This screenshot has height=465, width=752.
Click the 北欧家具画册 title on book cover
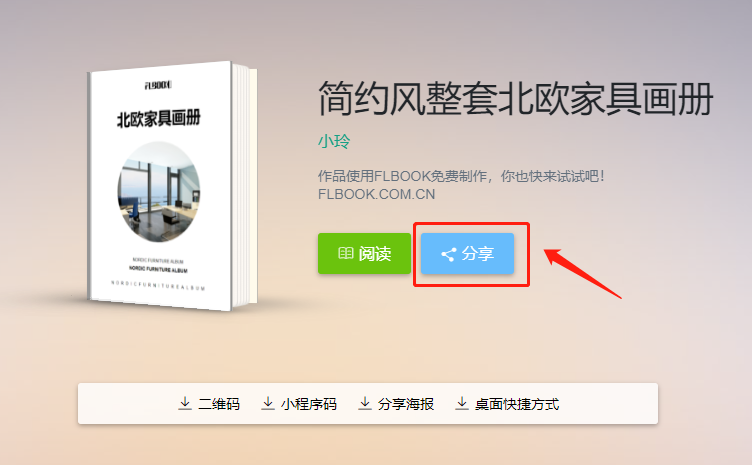click(159, 118)
